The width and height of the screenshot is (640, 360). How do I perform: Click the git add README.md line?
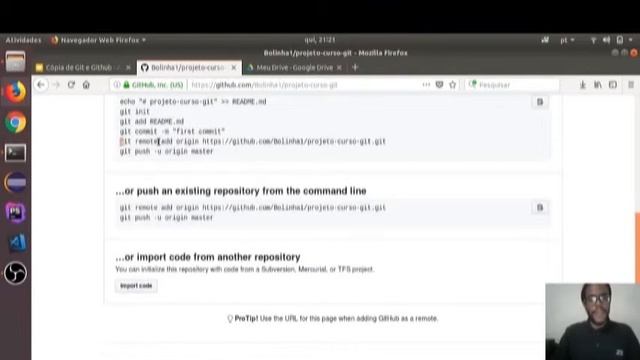151,122
